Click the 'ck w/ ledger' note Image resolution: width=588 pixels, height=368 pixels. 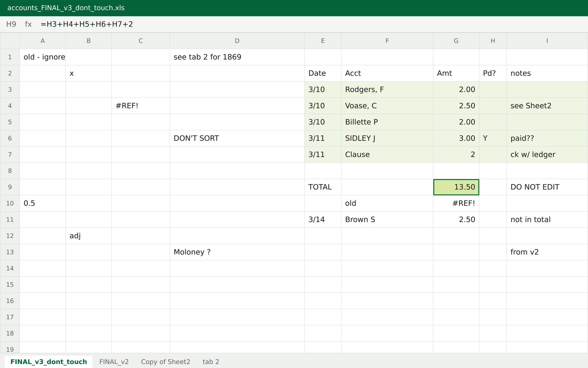tap(547, 155)
